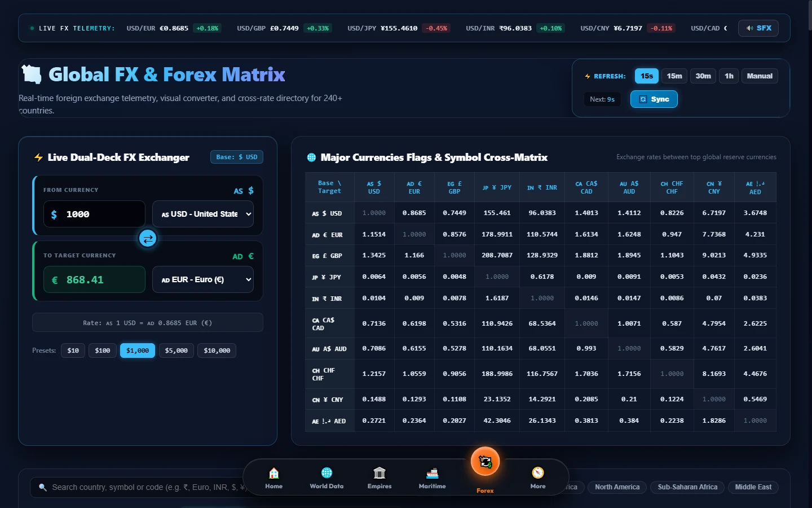Click the map logo beside Global FX title
Viewport: 812px width, 508px height.
click(32, 74)
